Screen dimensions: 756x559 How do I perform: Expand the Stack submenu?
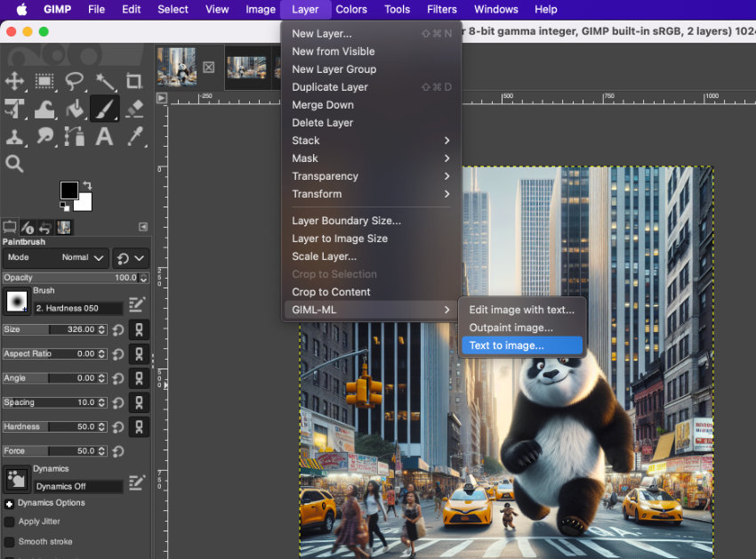pyautogui.click(x=371, y=141)
